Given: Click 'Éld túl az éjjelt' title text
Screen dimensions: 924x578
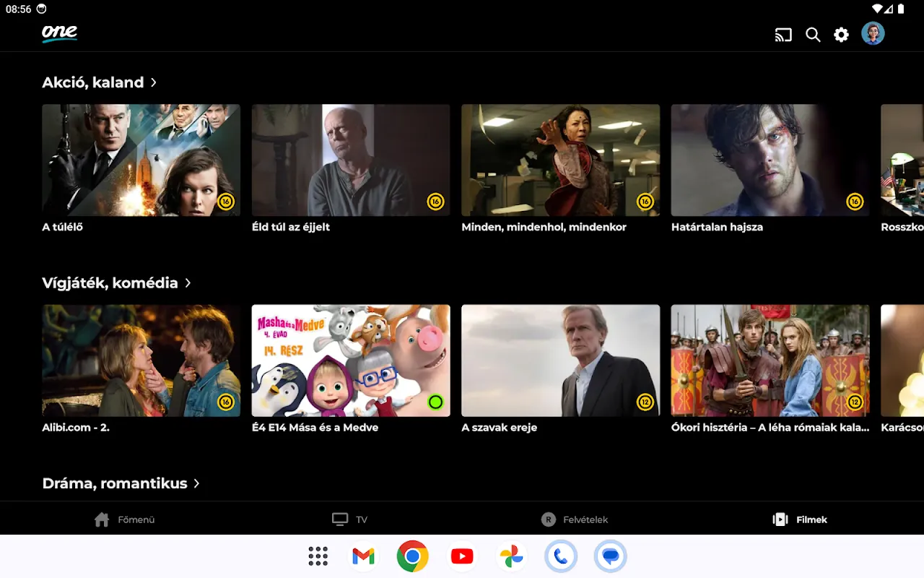Looking at the screenshot, I should [291, 227].
